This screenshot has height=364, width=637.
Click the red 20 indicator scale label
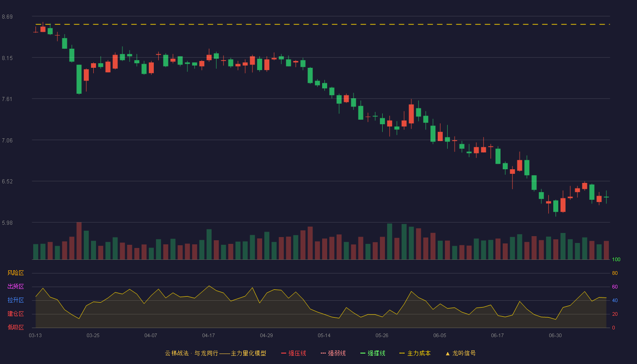[615, 314]
